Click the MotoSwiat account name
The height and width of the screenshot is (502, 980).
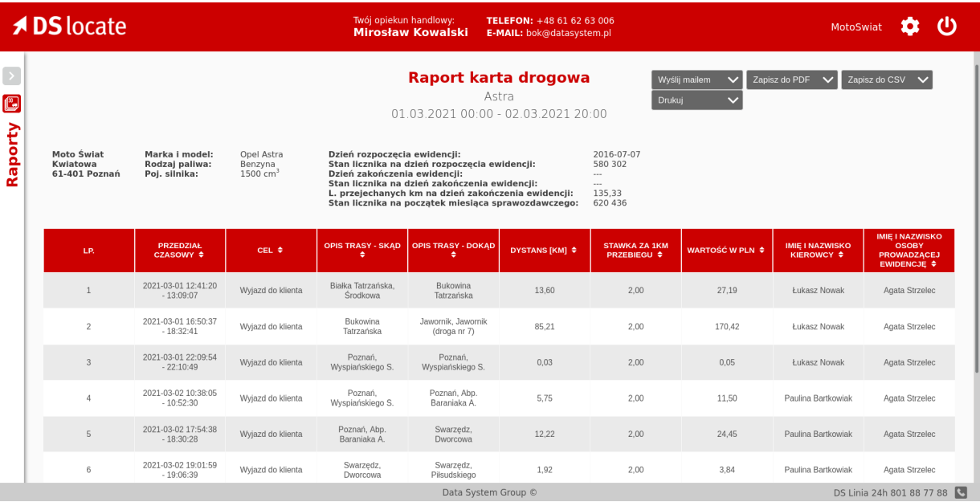pos(856,27)
